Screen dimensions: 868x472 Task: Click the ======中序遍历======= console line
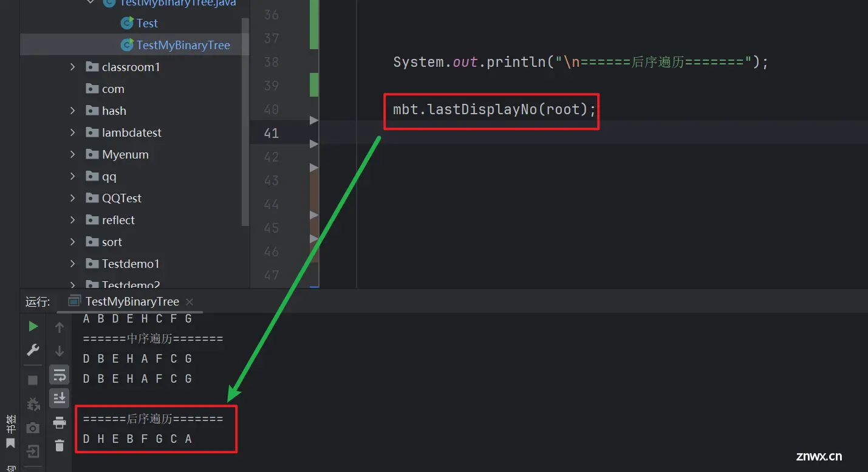pos(153,338)
